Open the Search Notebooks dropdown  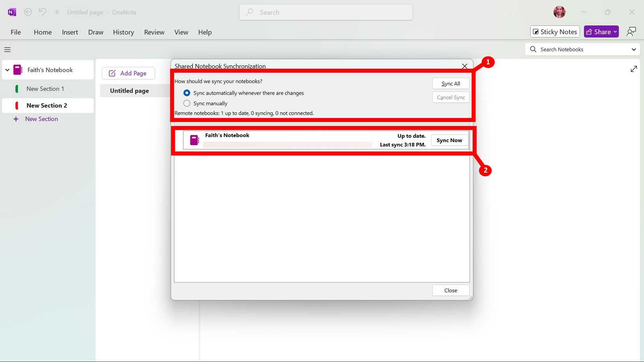(633, 49)
